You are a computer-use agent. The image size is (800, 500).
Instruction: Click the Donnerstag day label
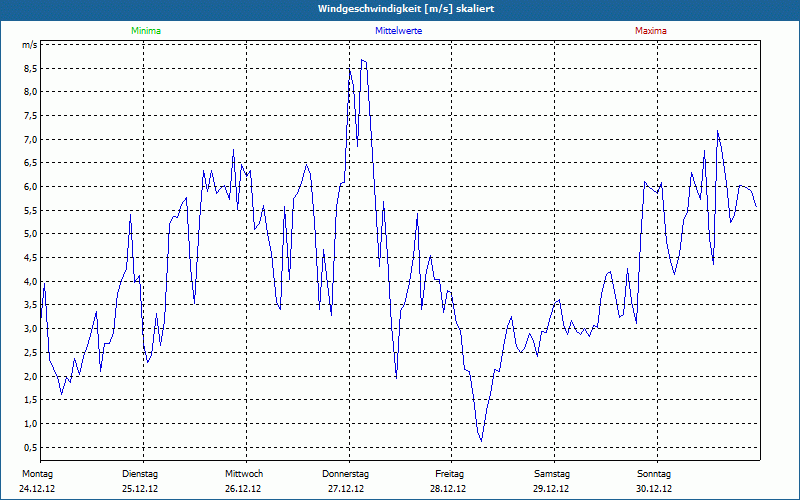[345, 474]
